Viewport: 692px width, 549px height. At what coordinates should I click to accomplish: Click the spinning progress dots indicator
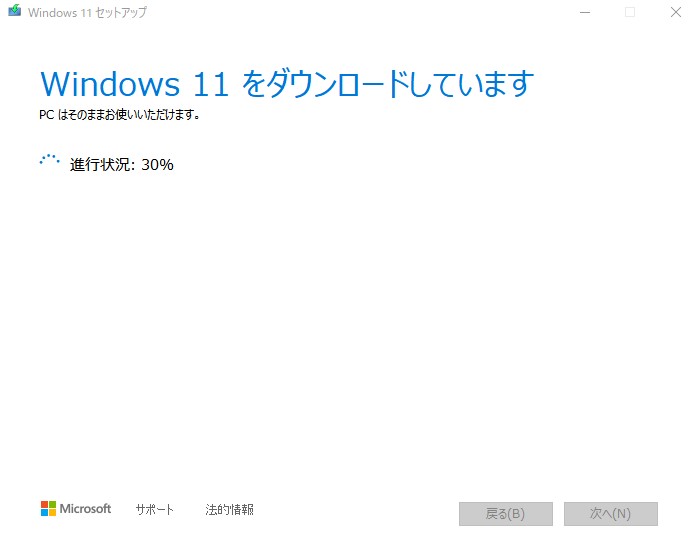click(x=49, y=161)
